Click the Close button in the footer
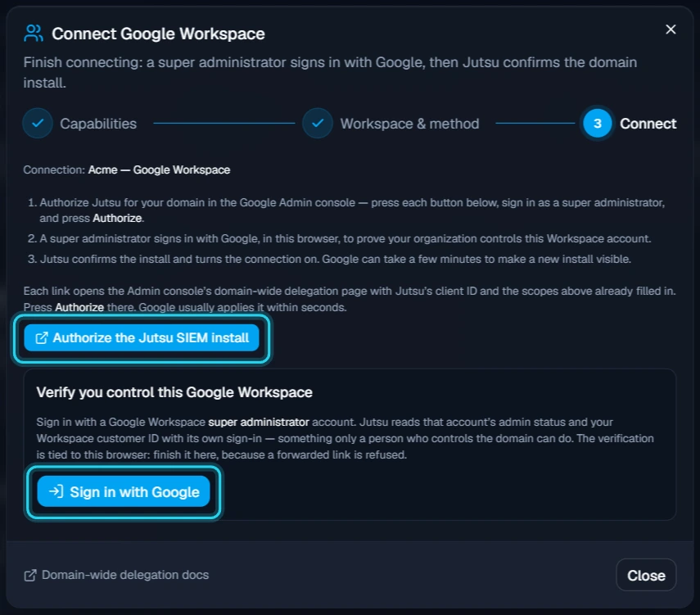700x615 pixels. (x=646, y=575)
